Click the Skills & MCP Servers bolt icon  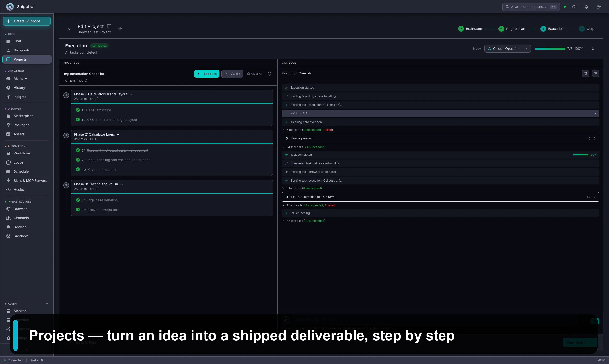(8, 180)
